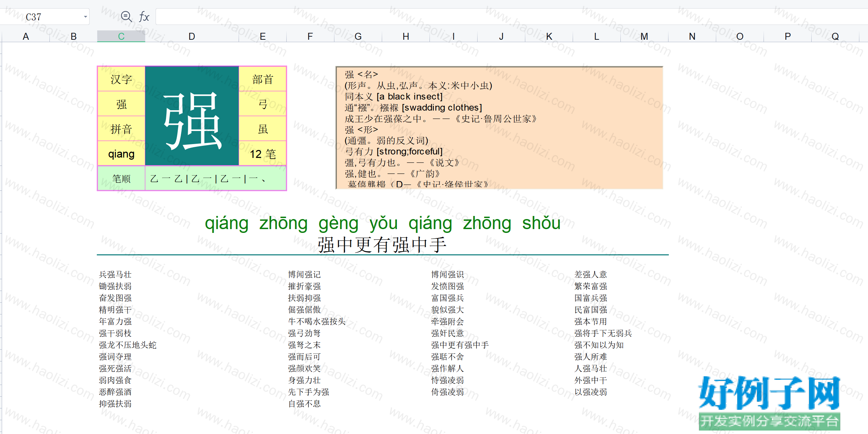Click the heading 强中更有强中手
This screenshot has height=434, width=868.
[382, 245]
